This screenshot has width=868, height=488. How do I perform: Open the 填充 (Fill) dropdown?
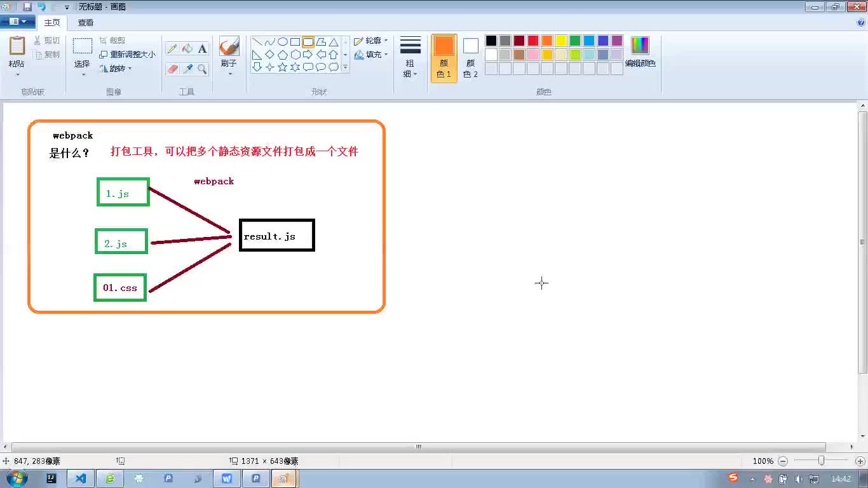coord(371,55)
